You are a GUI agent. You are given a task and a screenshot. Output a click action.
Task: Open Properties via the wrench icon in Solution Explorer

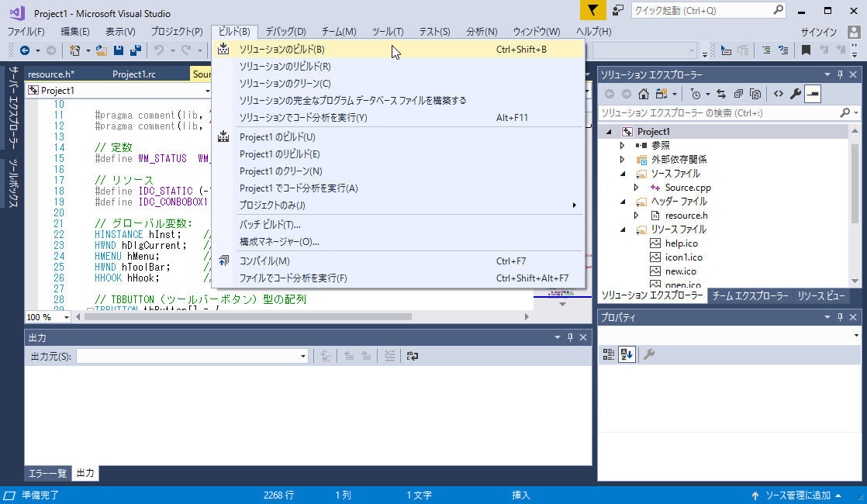[796, 94]
